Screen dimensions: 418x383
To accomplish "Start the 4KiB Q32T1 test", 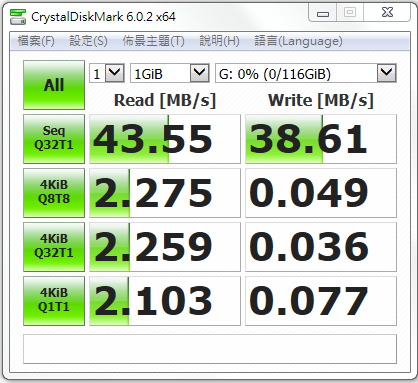I will 54,247.
